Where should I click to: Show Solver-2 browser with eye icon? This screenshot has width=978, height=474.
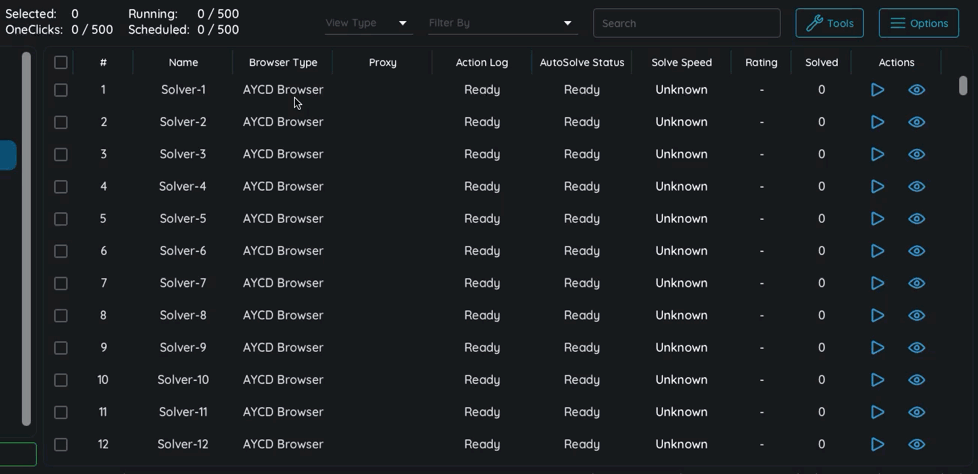click(916, 122)
